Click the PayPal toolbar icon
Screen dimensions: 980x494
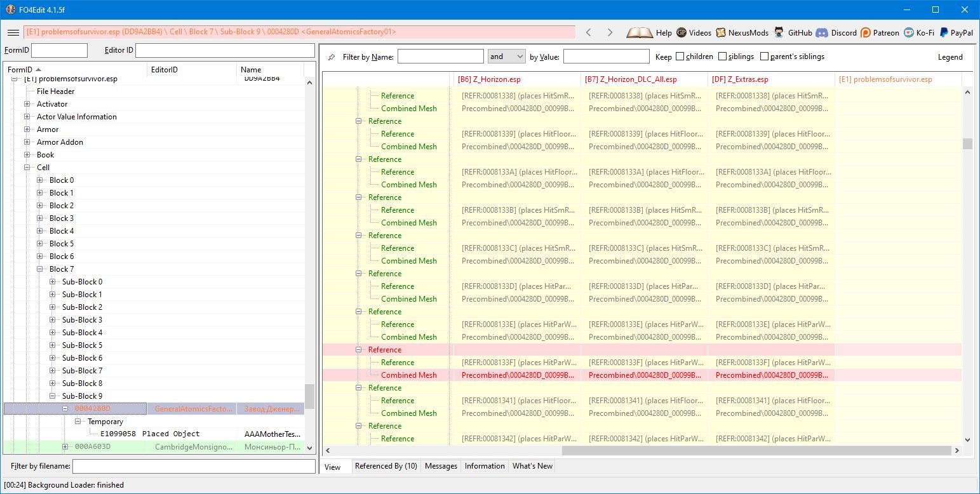(x=945, y=32)
